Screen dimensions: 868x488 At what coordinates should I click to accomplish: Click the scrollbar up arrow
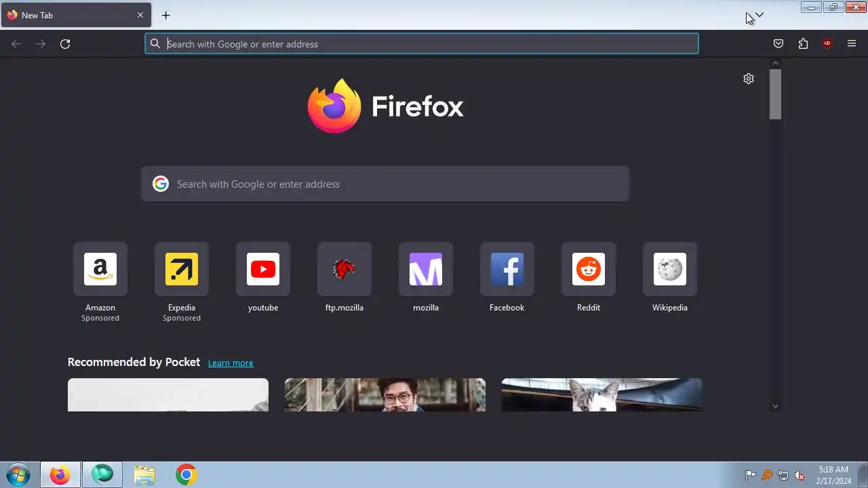click(x=776, y=64)
